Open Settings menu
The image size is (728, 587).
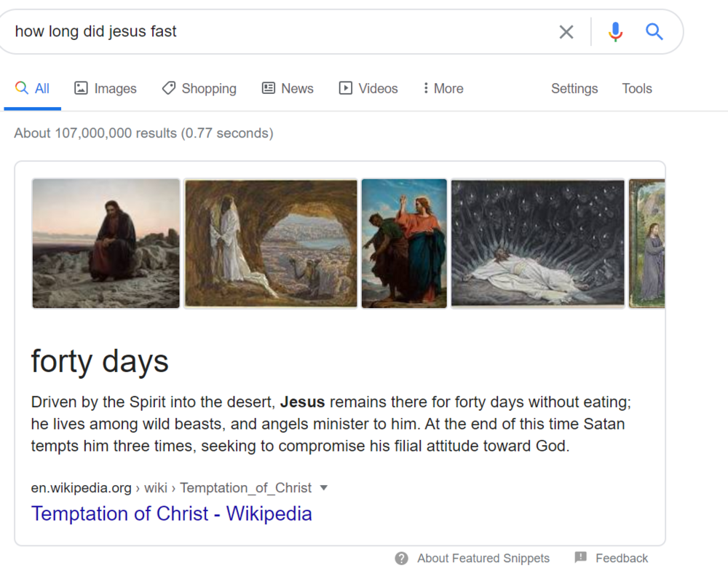574,88
